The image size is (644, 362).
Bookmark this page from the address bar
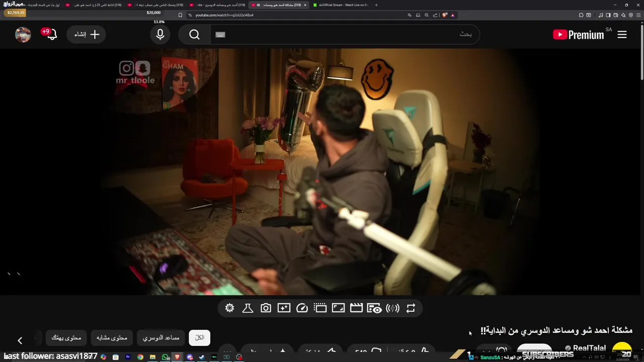[180, 15]
